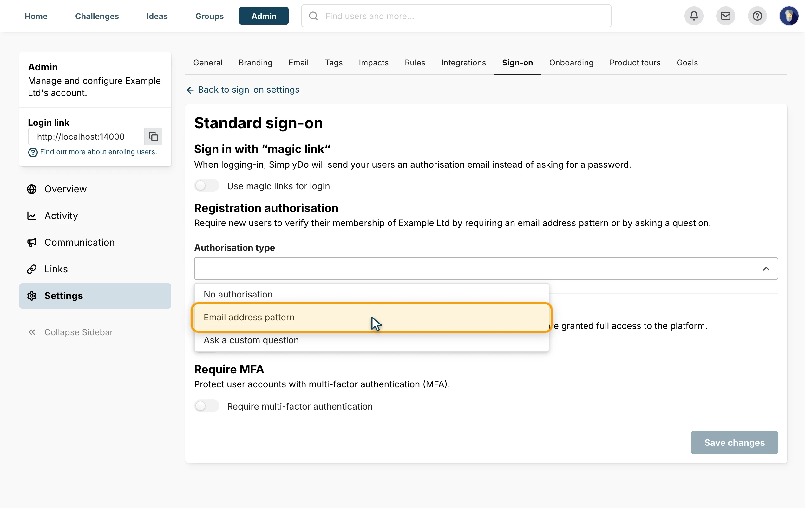Screen dimensions: 812x508
Task: Click the Overview globe icon
Action: [32, 189]
